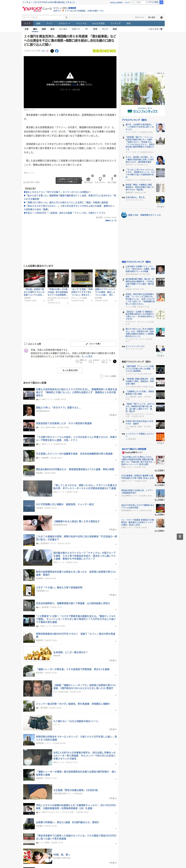Open the トップ tab

pyautogui.click(x=27, y=24)
